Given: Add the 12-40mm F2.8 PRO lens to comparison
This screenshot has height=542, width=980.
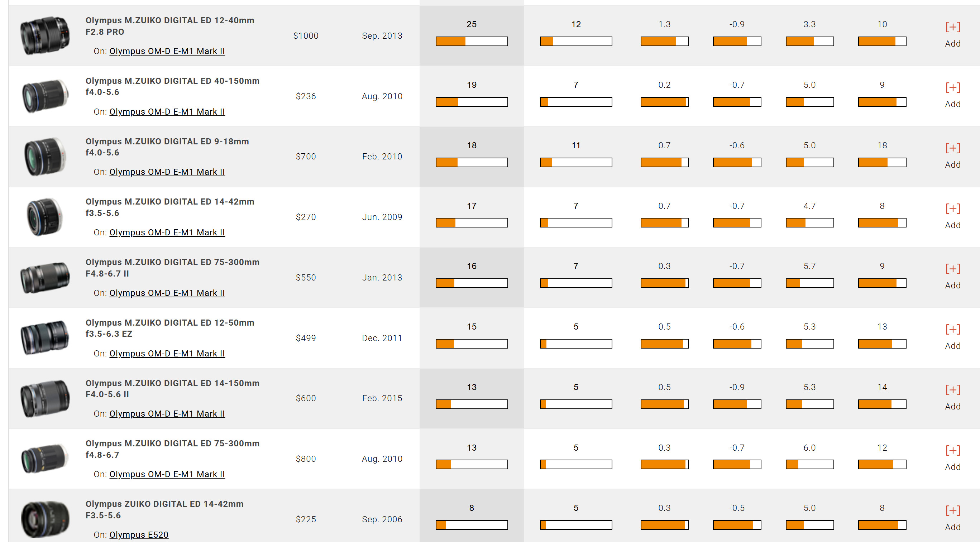Looking at the screenshot, I should 953,35.
